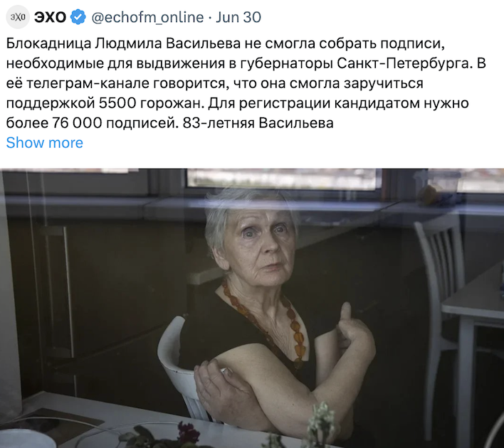The image size is (504, 448).
Task: Click the text about 5500 горожан
Action: click(x=152, y=103)
